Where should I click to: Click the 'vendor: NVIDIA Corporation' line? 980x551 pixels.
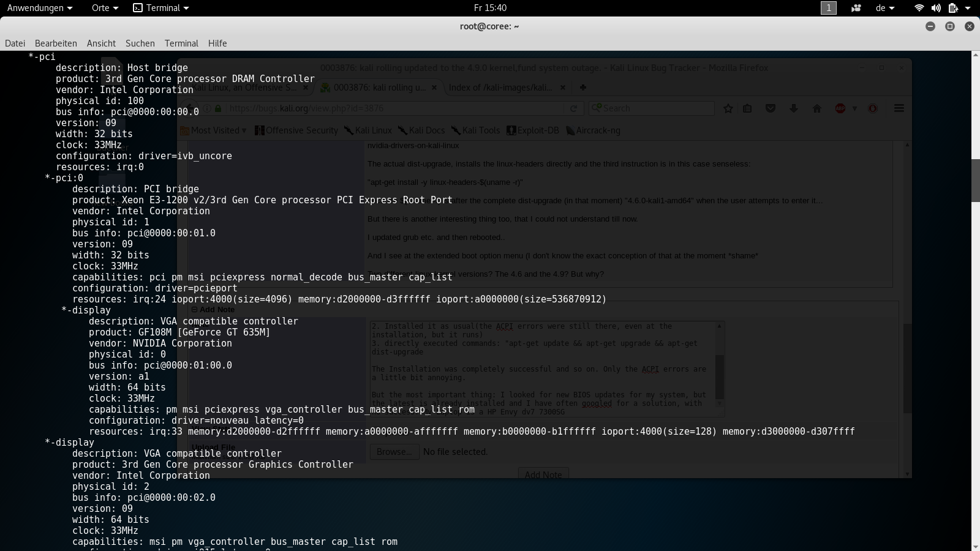coord(160,343)
